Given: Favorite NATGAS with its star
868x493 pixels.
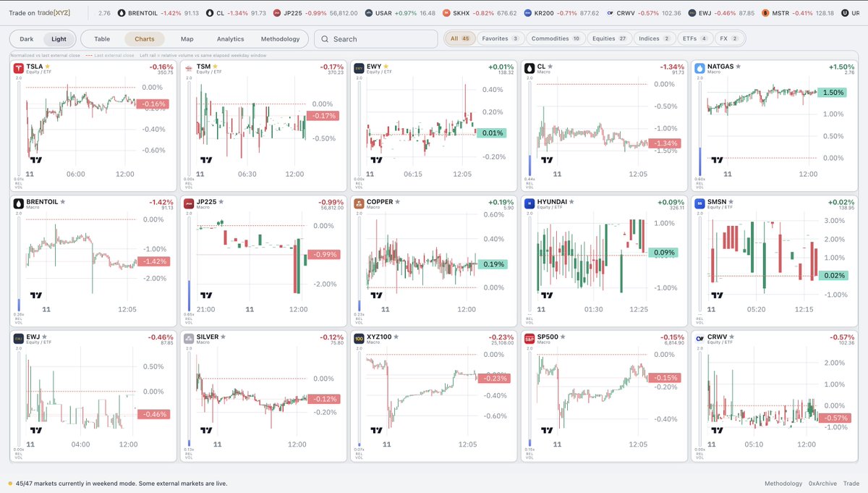Looking at the screenshot, I should pos(739,67).
